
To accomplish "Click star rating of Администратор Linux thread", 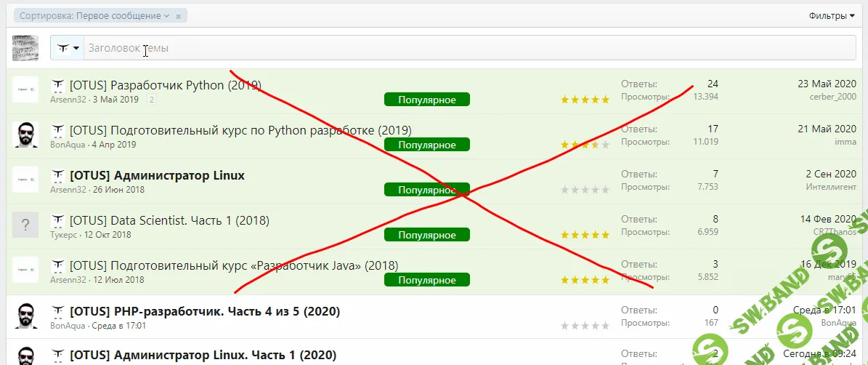I will click(x=585, y=190).
